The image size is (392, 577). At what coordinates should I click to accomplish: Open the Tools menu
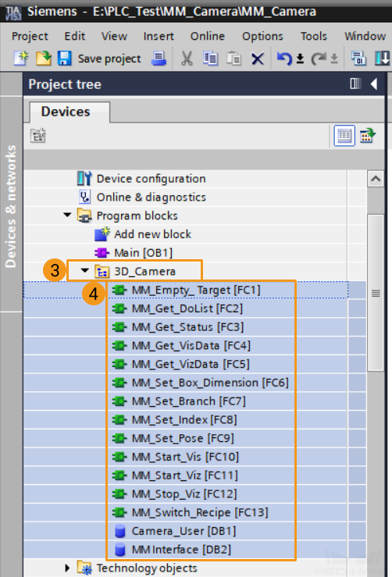tap(314, 36)
